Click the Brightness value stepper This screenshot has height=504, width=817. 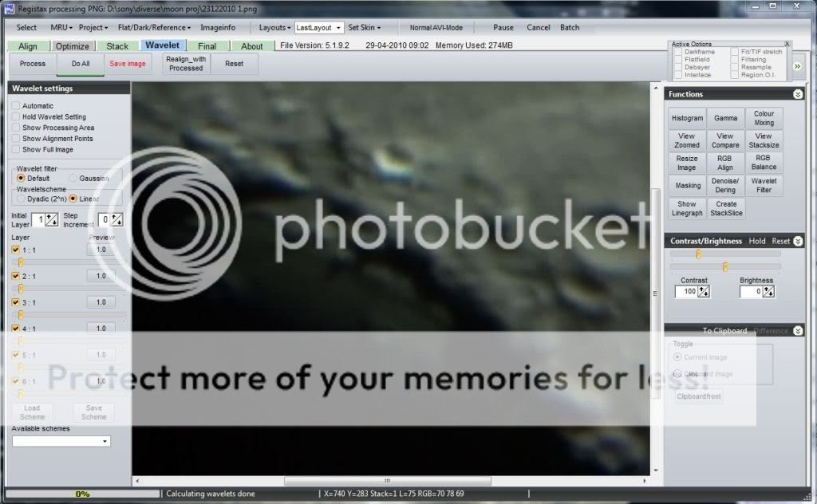coord(768,292)
